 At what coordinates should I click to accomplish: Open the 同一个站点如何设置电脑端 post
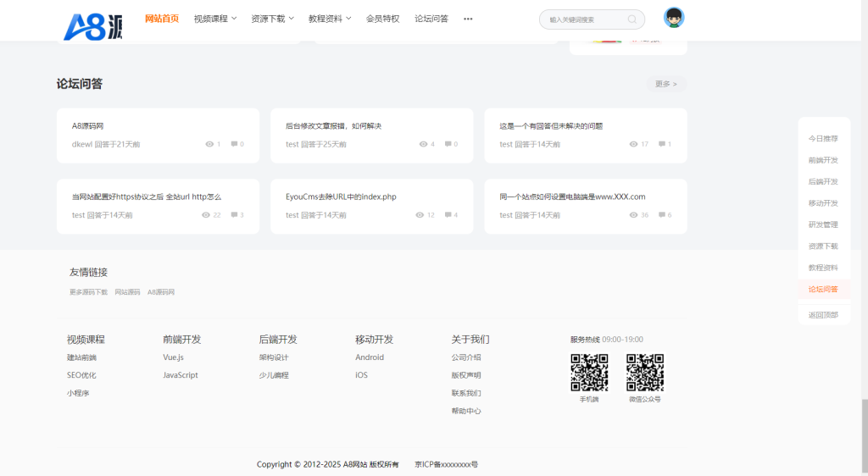[572, 196]
